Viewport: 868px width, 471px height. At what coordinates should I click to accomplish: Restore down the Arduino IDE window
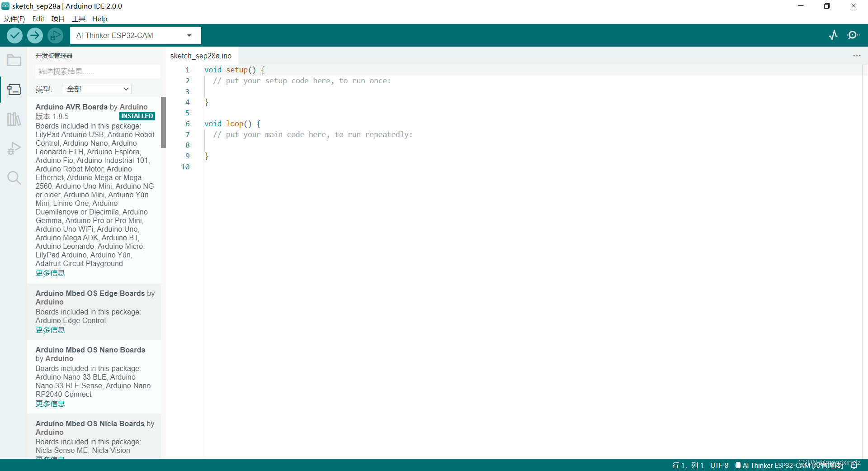point(827,6)
